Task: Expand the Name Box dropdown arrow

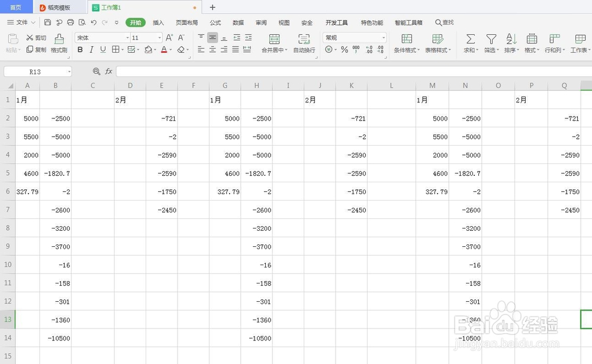Action: coord(69,72)
